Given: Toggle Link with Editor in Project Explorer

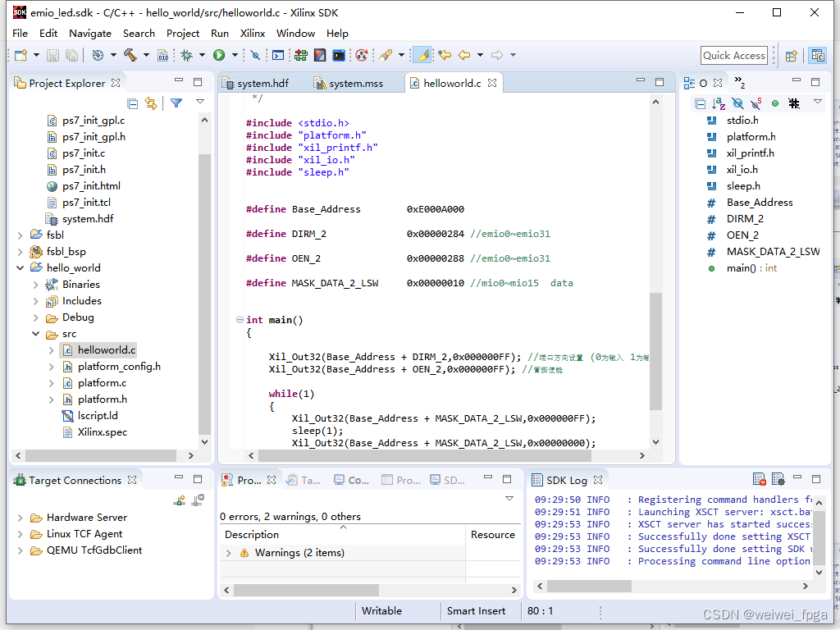Looking at the screenshot, I should (151, 103).
